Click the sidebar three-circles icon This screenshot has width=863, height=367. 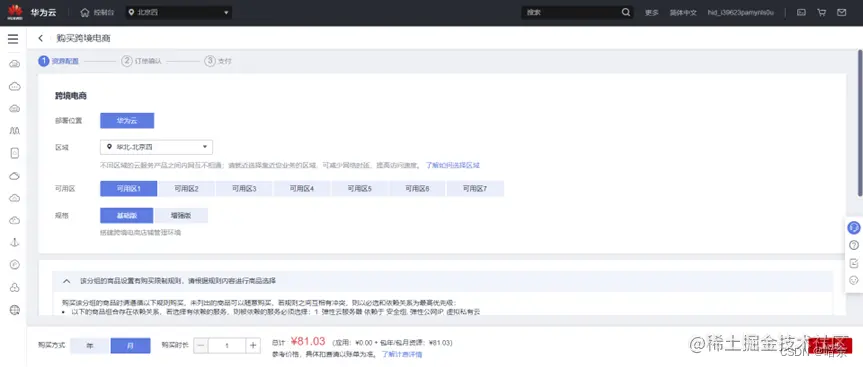15,287
